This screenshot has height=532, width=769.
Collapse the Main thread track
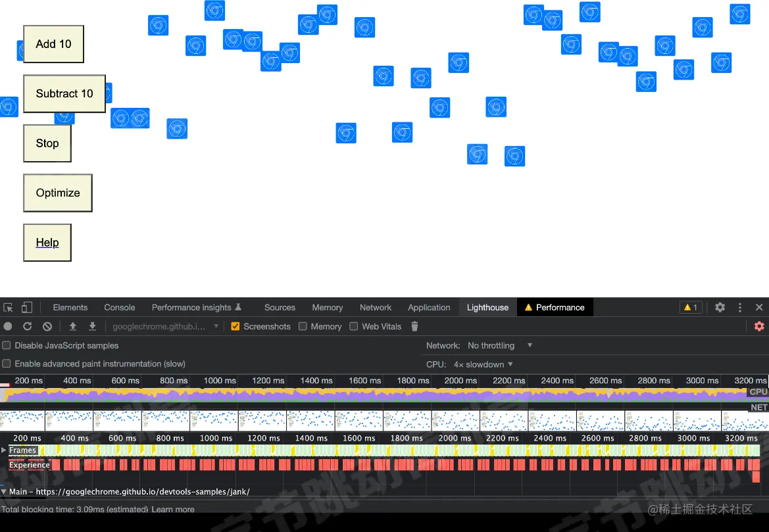pyautogui.click(x=3, y=491)
